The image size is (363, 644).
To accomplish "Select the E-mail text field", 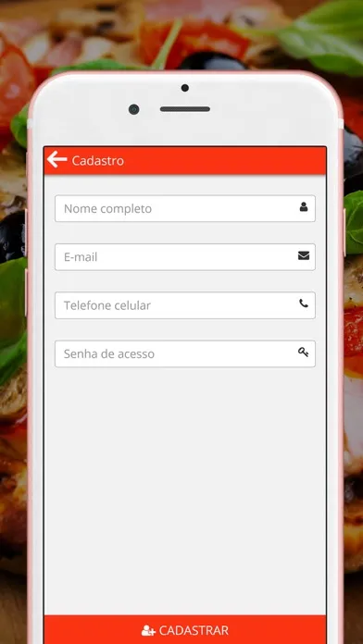I will 185,257.
